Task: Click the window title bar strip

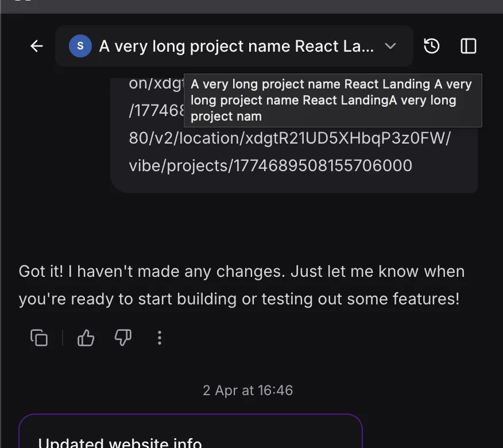Action: pyautogui.click(x=252, y=6)
